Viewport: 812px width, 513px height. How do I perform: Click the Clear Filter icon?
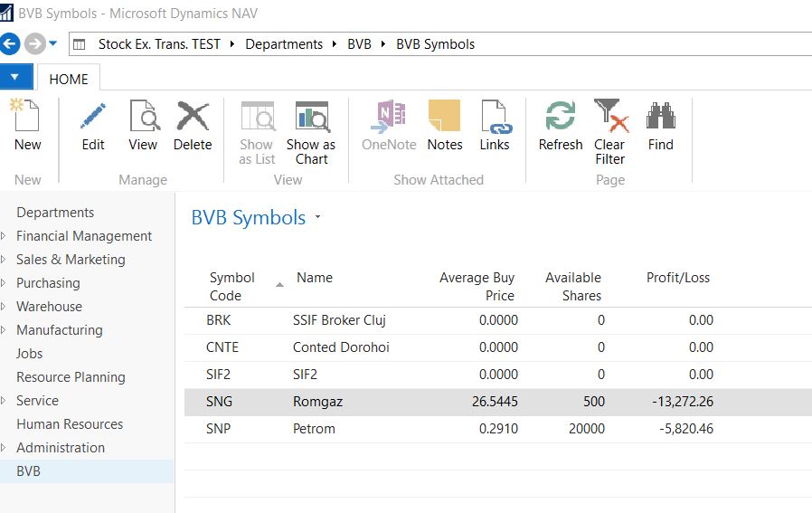pyautogui.click(x=610, y=115)
